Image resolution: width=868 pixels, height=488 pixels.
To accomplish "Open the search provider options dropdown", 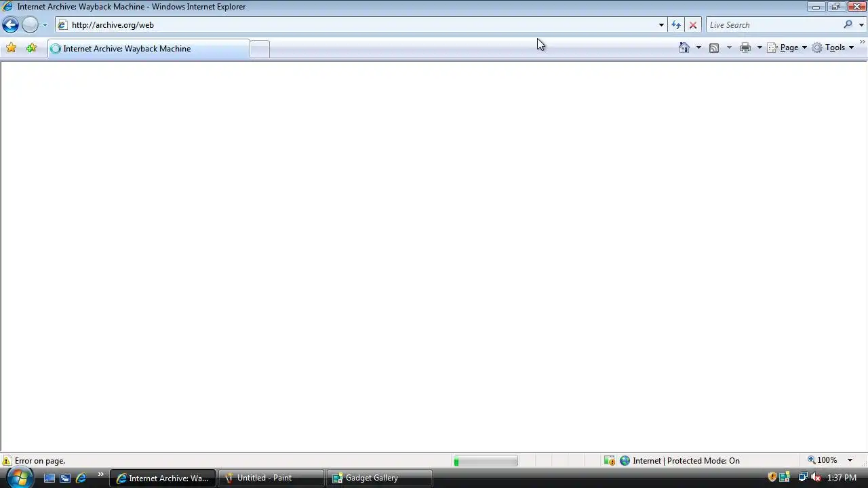I will click(861, 25).
